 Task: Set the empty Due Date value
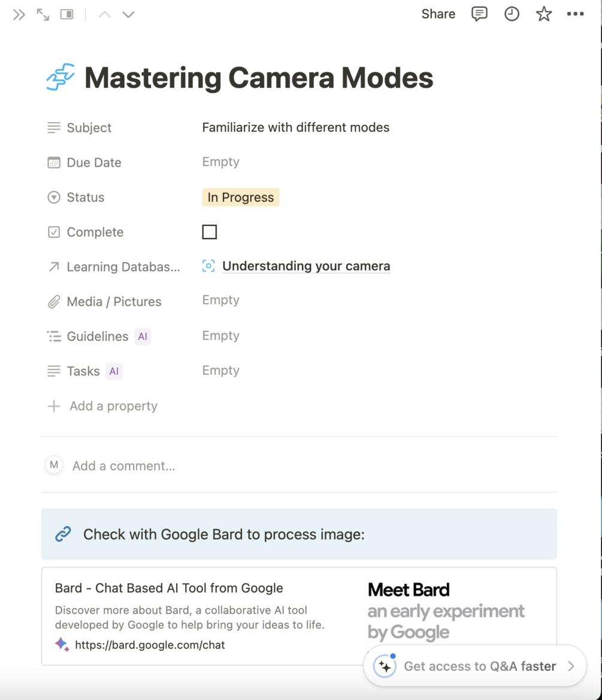click(x=220, y=162)
